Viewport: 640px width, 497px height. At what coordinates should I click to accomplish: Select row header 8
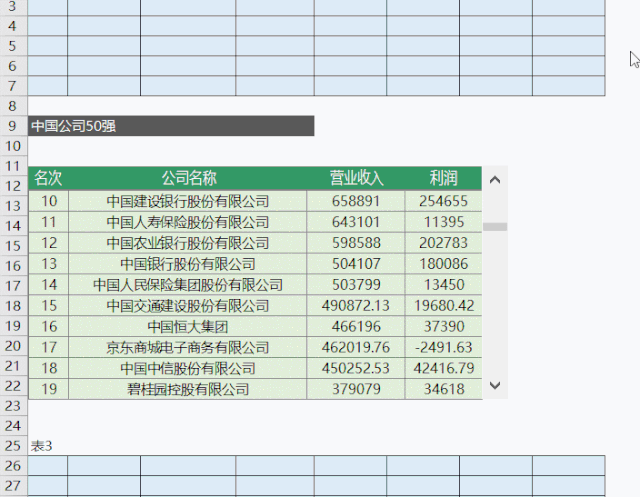pyautogui.click(x=13, y=106)
